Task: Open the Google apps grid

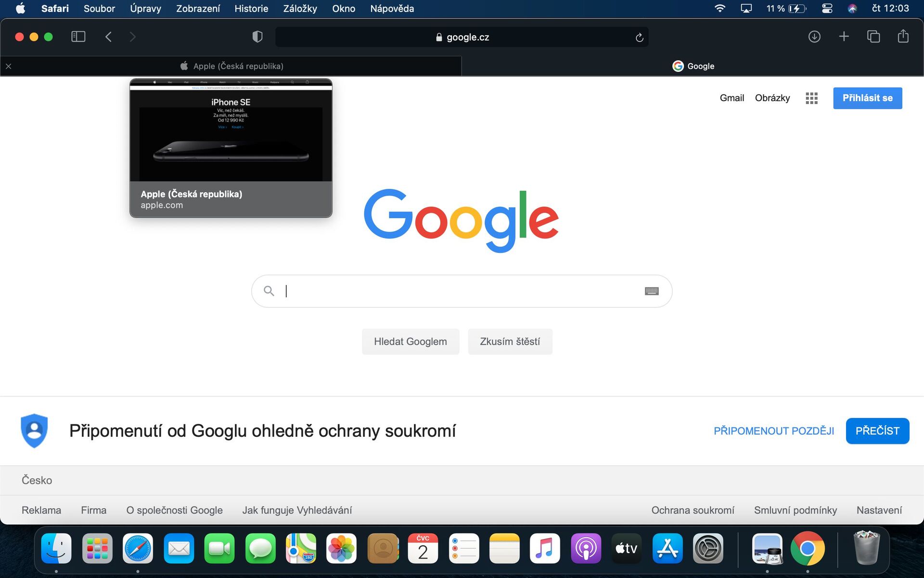Action: 811,98
